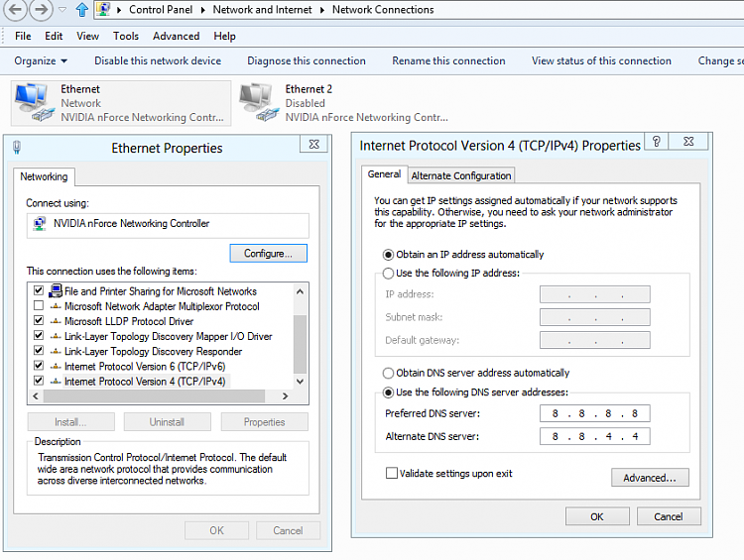Viewport: 744px width, 560px height.
Task: Click Cancel in IPv4 Properties dialog
Action: point(669,516)
